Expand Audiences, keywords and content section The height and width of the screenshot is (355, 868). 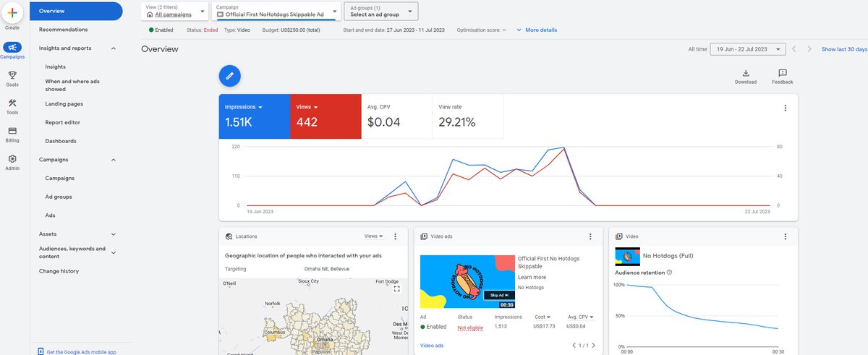pos(114,252)
